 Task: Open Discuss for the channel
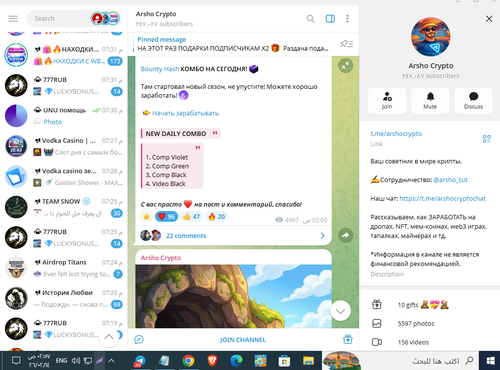coord(473,101)
